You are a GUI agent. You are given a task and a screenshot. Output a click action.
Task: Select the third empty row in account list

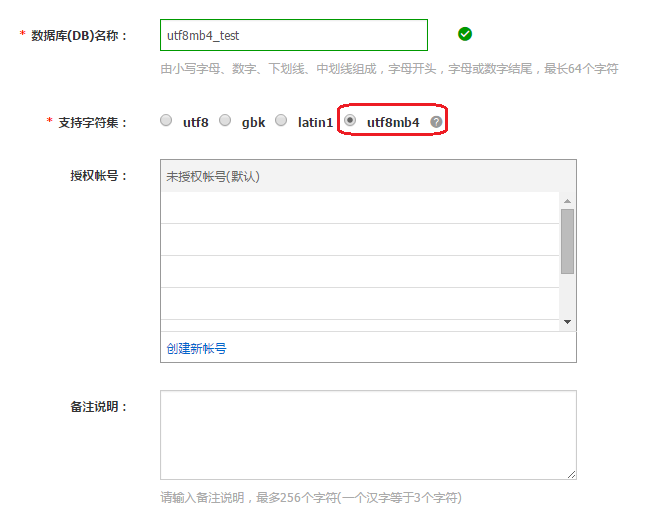tap(359, 272)
